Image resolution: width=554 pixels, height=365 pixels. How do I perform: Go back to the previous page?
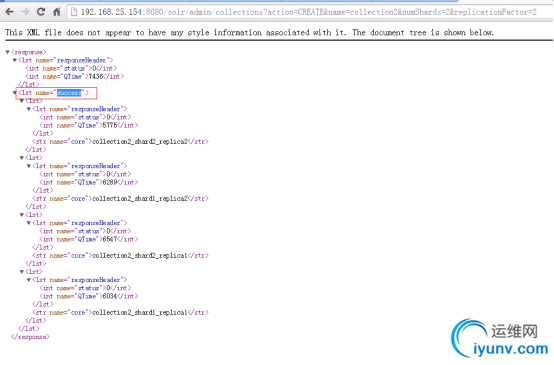(10, 12)
